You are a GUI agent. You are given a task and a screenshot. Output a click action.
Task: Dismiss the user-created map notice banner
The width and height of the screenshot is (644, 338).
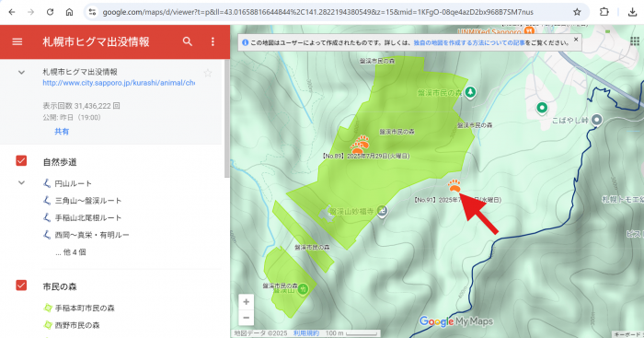(576, 40)
